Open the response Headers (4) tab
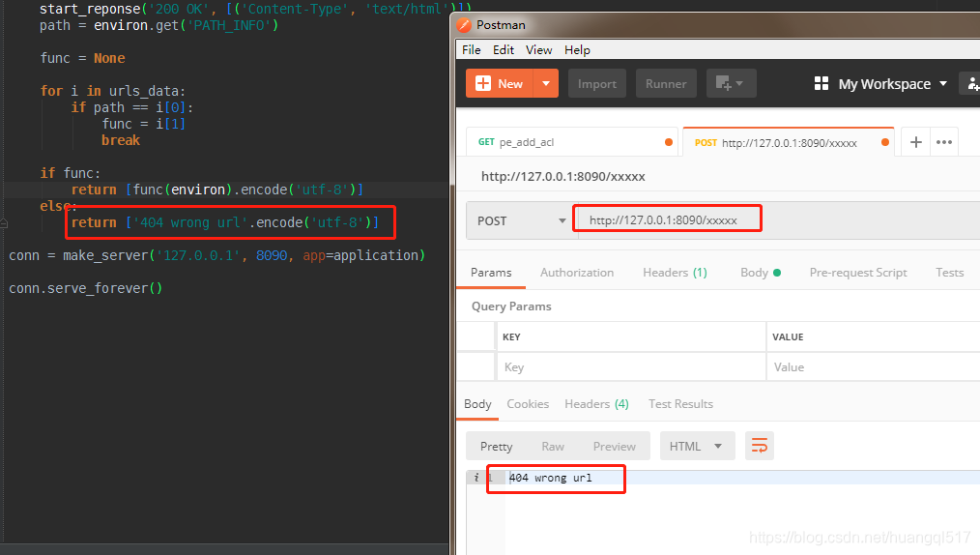 (x=597, y=404)
